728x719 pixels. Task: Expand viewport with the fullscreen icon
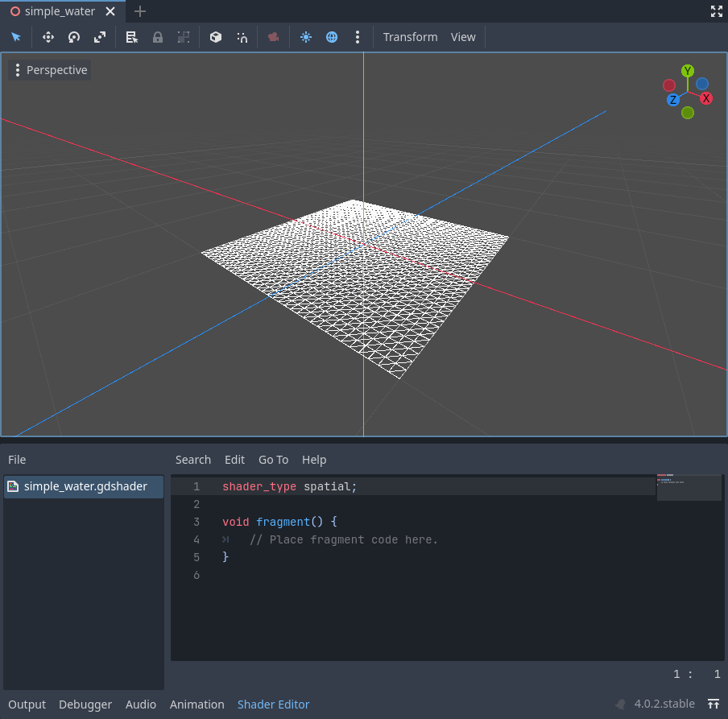pos(716,11)
